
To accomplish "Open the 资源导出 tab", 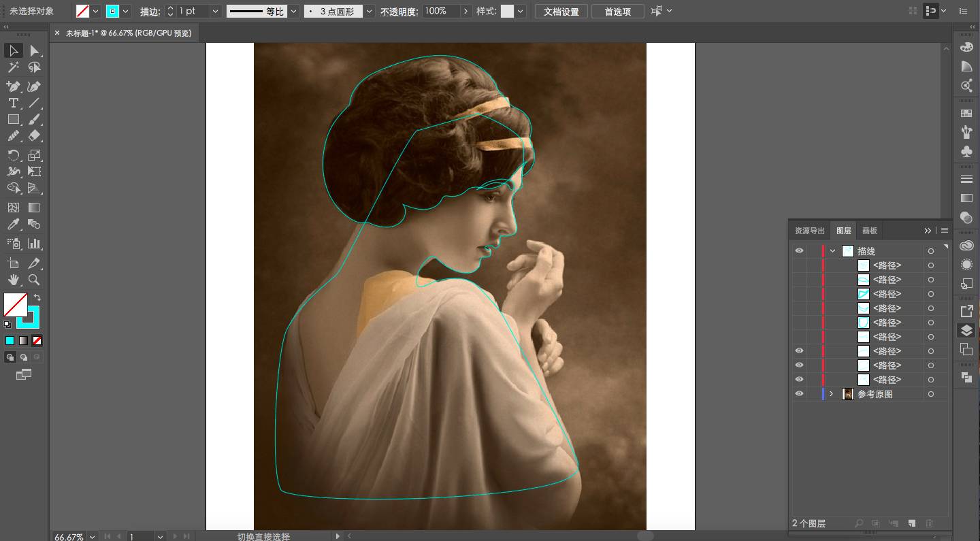I will pyautogui.click(x=809, y=231).
